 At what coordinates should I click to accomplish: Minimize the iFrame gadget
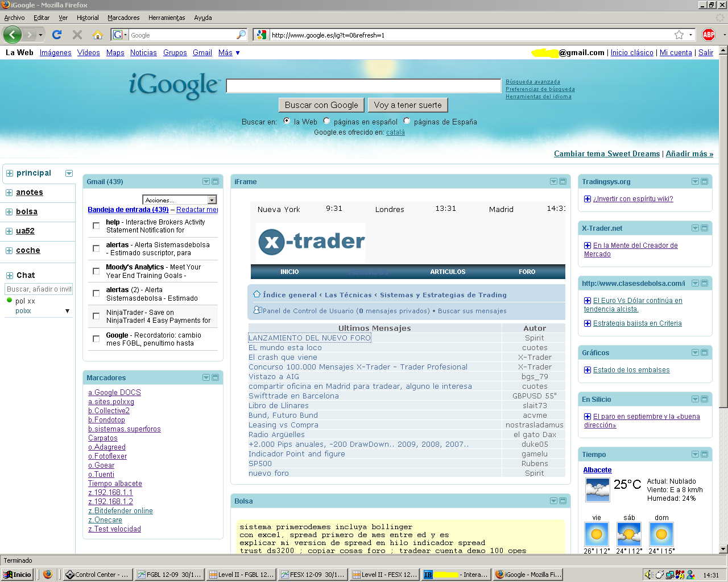[553, 181]
